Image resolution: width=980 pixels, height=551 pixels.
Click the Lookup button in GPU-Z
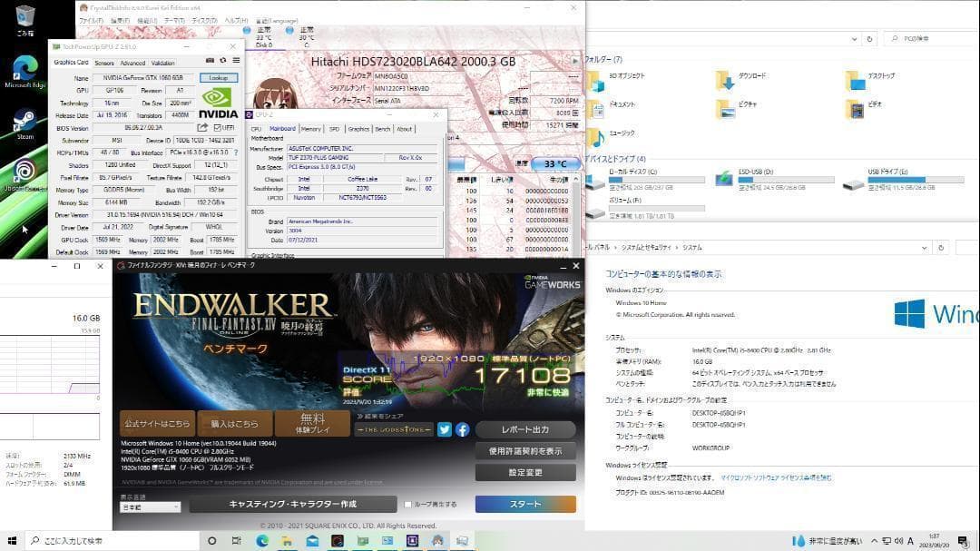pos(220,77)
